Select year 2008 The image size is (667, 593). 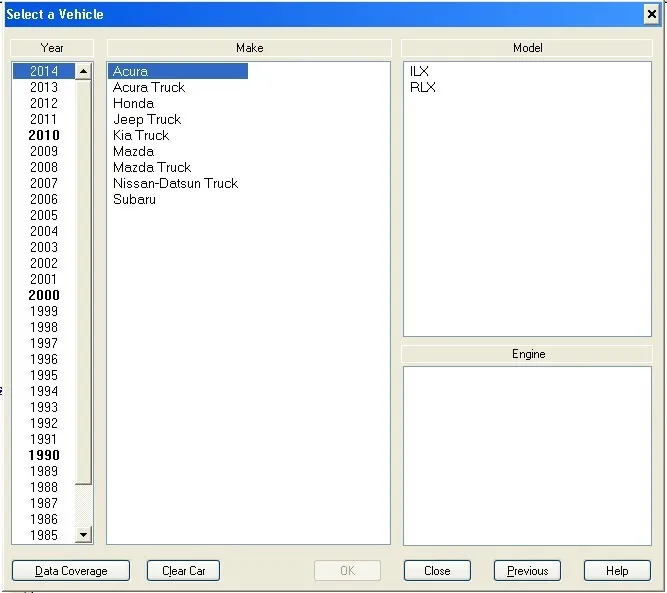pos(44,167)
